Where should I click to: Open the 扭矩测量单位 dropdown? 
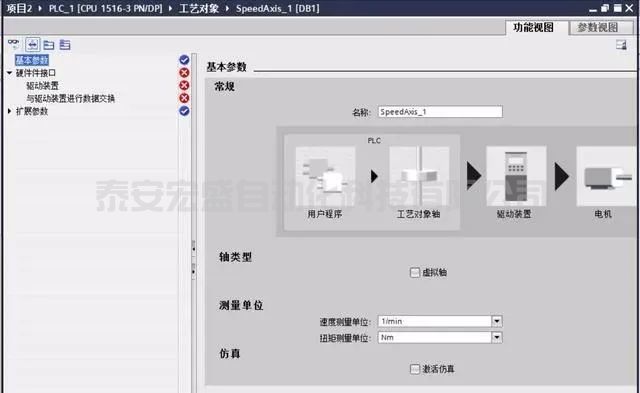click(x=497, y=337)
